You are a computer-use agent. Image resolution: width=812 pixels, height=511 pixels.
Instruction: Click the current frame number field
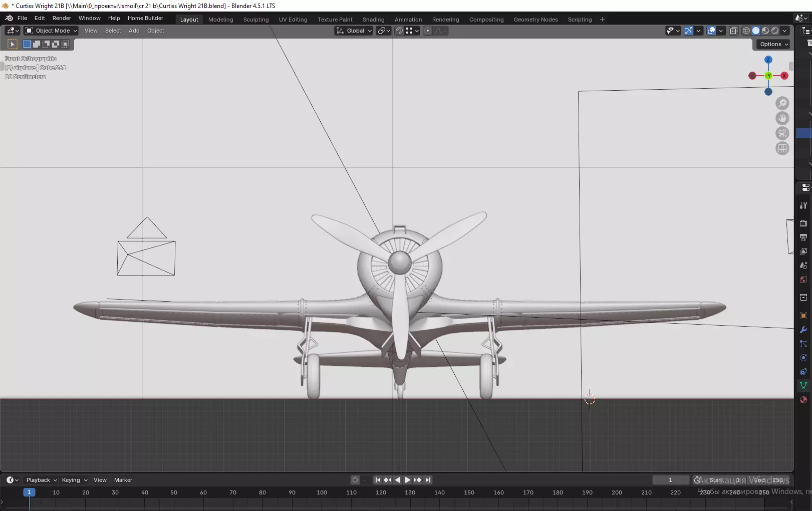click(x=670, y=480)
